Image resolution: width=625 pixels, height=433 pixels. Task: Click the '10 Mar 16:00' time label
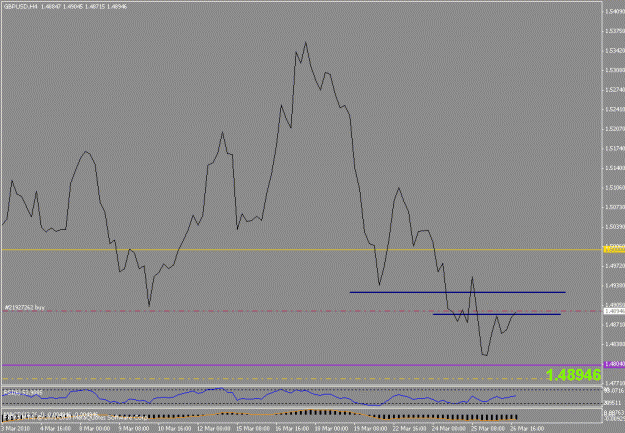173,429
